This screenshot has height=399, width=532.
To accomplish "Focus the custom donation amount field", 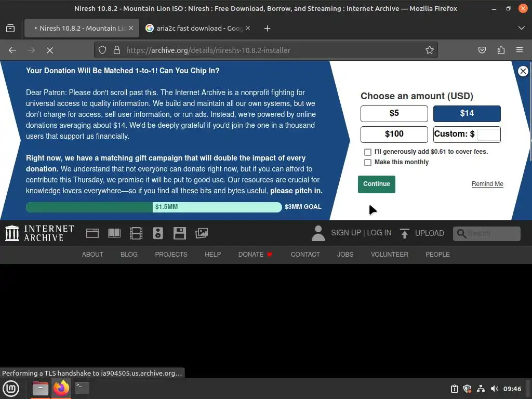I will [488, 135].
